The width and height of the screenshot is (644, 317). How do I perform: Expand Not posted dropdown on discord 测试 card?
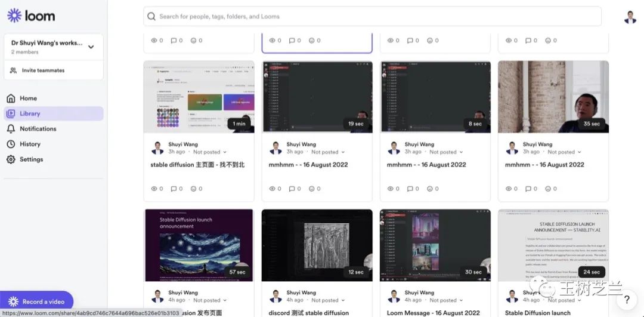pos(328,300)
